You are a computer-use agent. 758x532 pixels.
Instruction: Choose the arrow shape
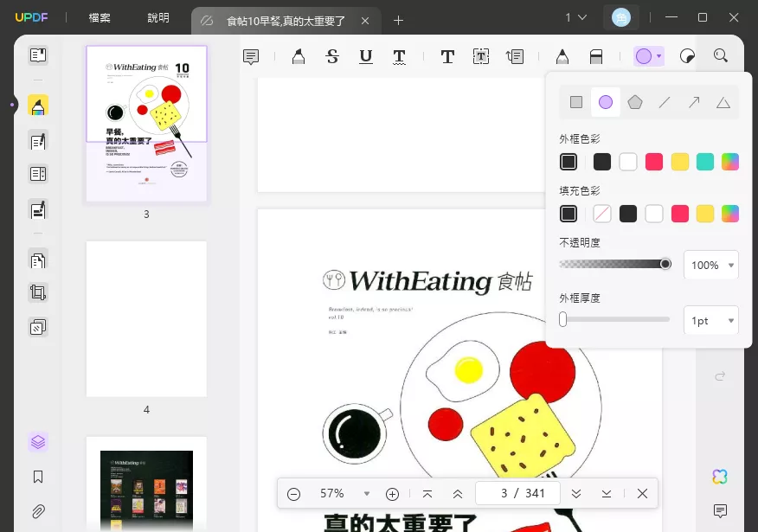(694, 102)
